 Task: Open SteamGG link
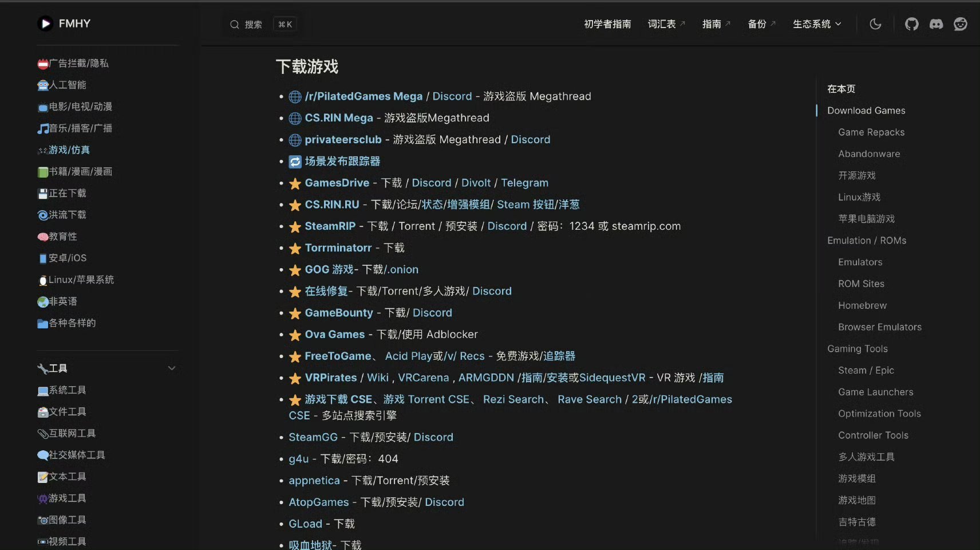313,438
